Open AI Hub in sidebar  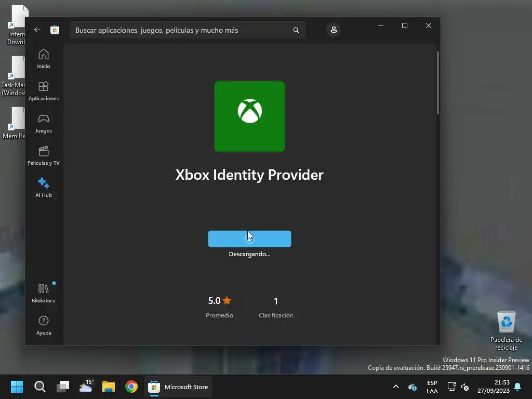click(x=44, y=188)
